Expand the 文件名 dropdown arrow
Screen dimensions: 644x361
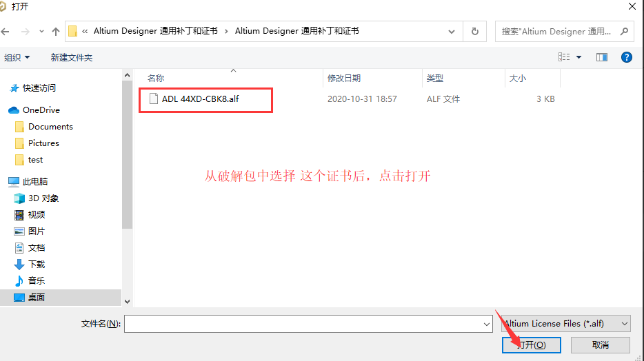click(487, 324)
